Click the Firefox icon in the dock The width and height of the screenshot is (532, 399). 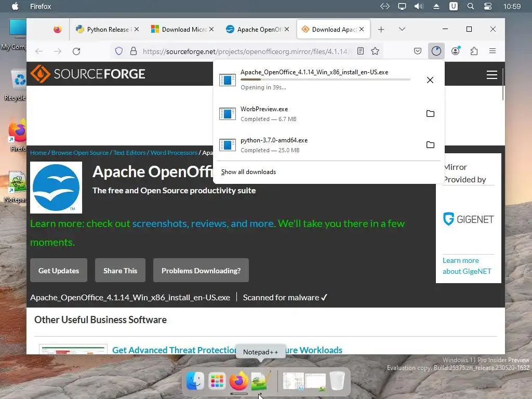click(239, 381)
